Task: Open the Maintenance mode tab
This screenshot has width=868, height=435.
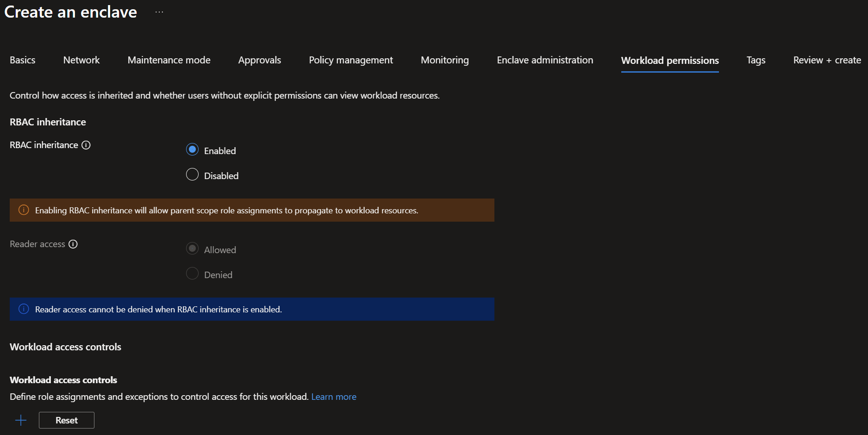Action: [x=169, y=60]
